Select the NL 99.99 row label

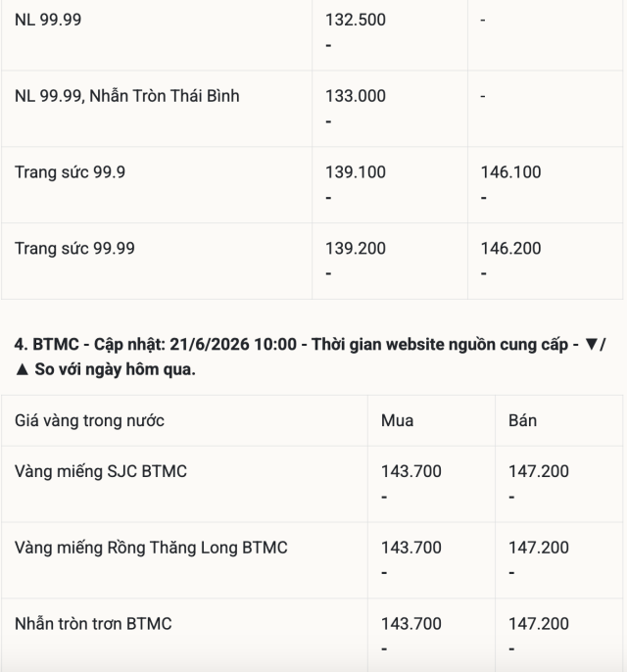(48, 20)
